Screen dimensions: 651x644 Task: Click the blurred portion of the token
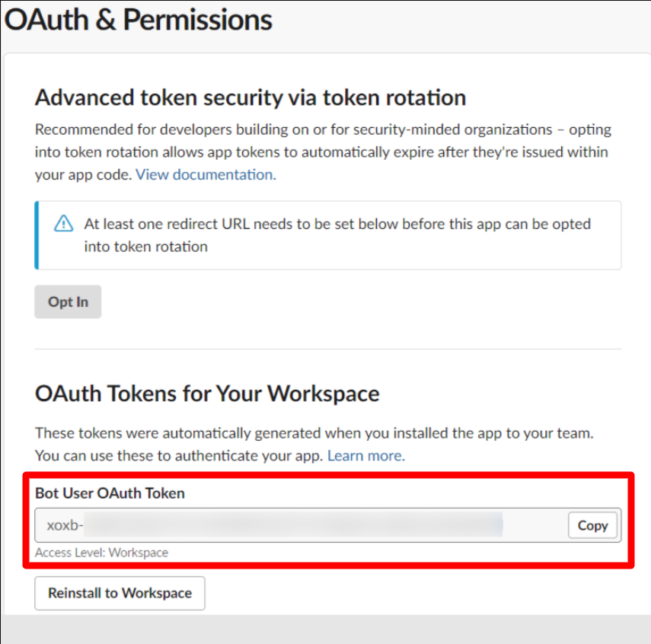(294, 524)
